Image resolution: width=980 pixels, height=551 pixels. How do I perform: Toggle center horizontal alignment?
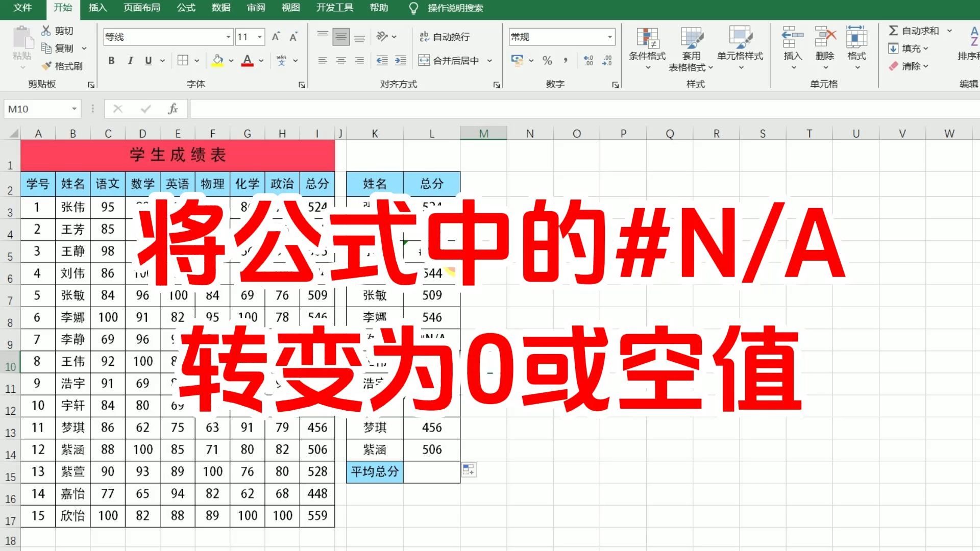(341, 60)
